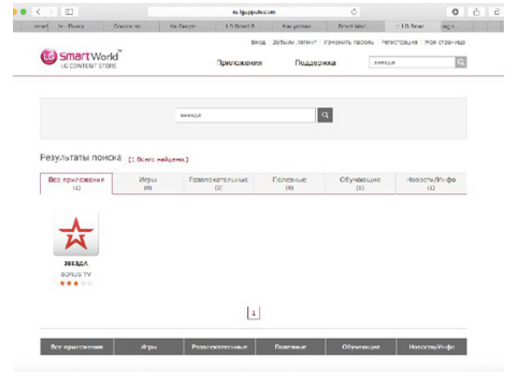Click the LG SmartWorld logo
Viewport: 527px width, 387px height.
81,59
